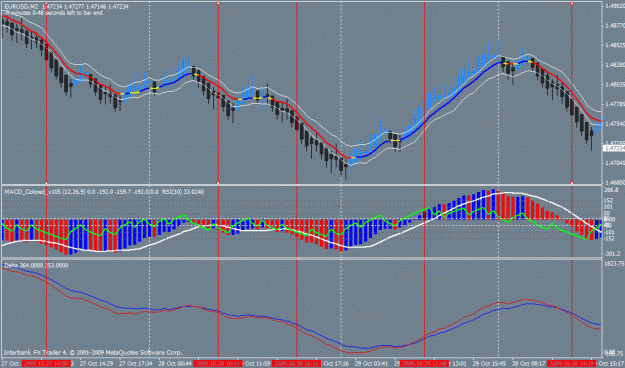Screen dimensions: 625x368
Task: Select the red date tag 2009.10.30 14:19
Action: click(572, 364)
